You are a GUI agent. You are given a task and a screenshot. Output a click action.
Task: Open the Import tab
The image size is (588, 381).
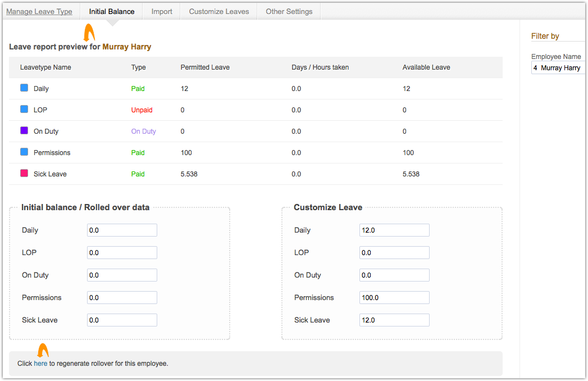[x=162, y=11]
